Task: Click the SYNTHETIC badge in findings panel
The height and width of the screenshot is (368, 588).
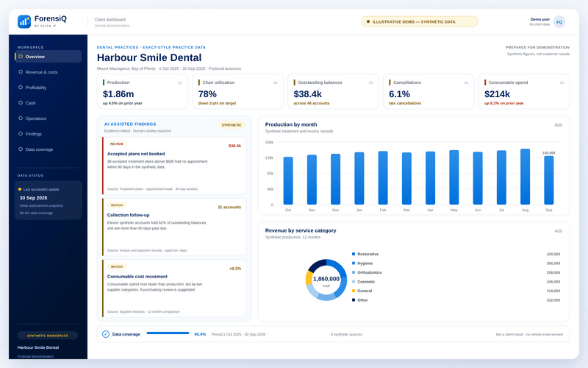Action: click(x=232, y=124)
